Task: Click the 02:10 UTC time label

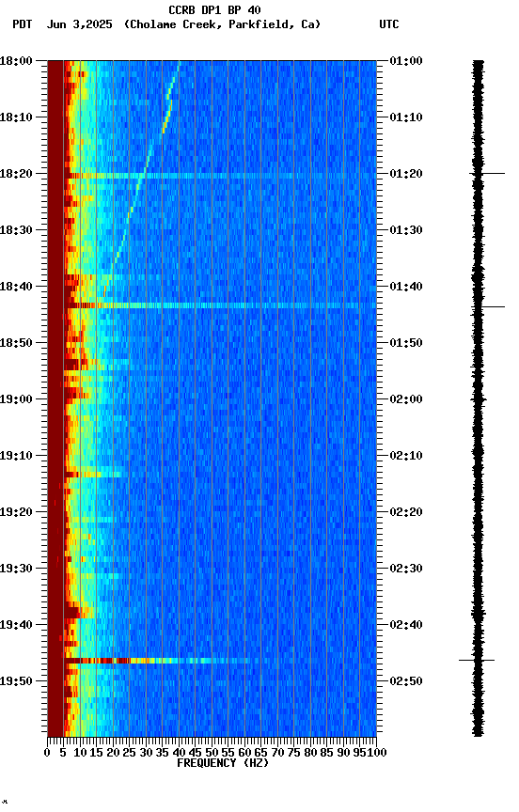Action: tap(406, 456)
